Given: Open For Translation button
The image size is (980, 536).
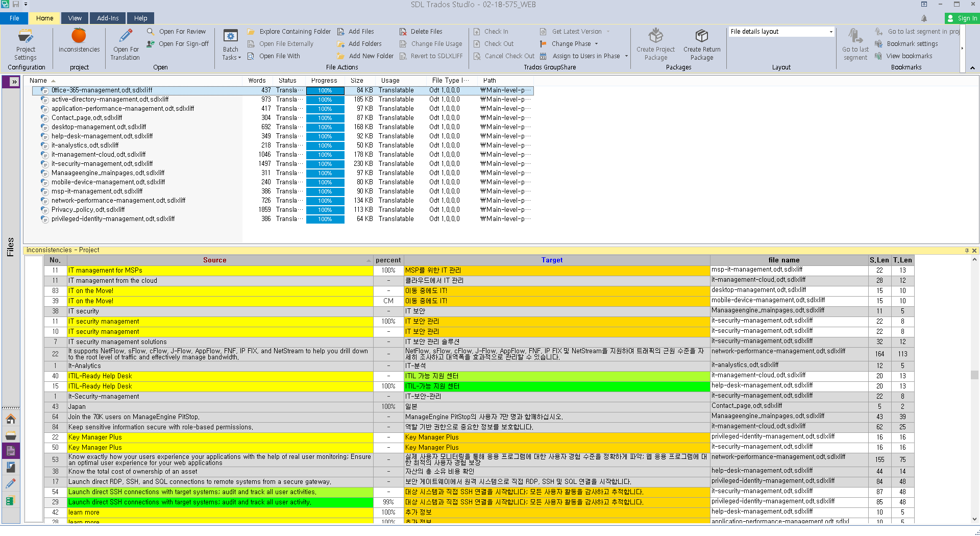Looking at the screenshot, I should click(126, 44).
